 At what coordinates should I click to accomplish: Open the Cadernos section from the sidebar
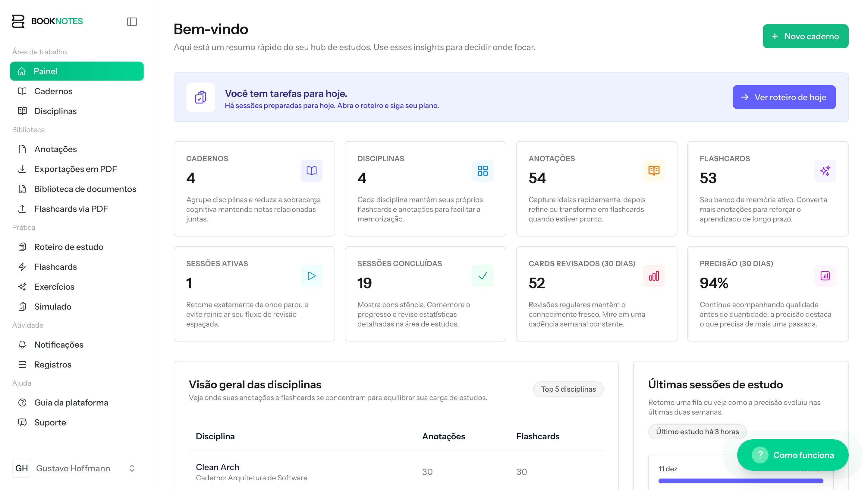(x=53, y=91)
